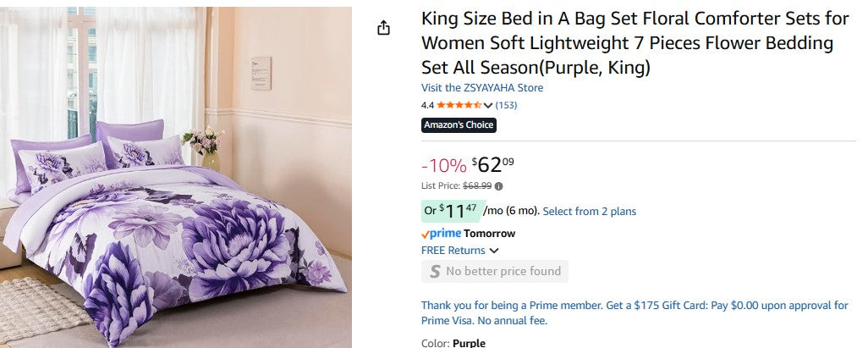Click the struck-through $68.99 list price
This screenshot has height=348, width=868.
pos(477,186)
